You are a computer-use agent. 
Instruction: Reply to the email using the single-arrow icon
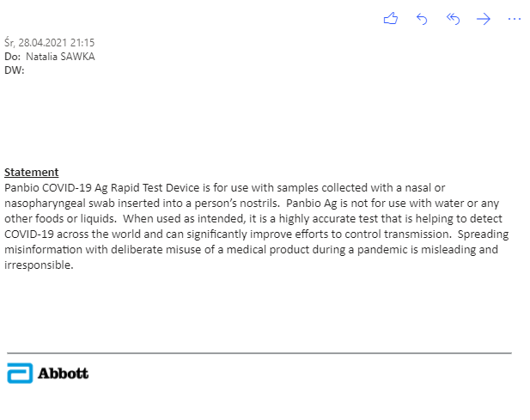[422, 19]
